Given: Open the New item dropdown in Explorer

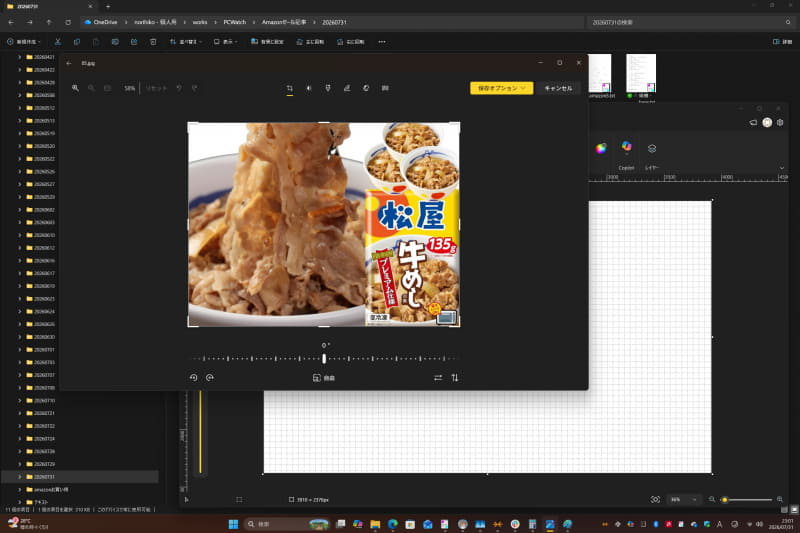Looking at the screenshot, I should pyautogui.click(x=23, y=42).
